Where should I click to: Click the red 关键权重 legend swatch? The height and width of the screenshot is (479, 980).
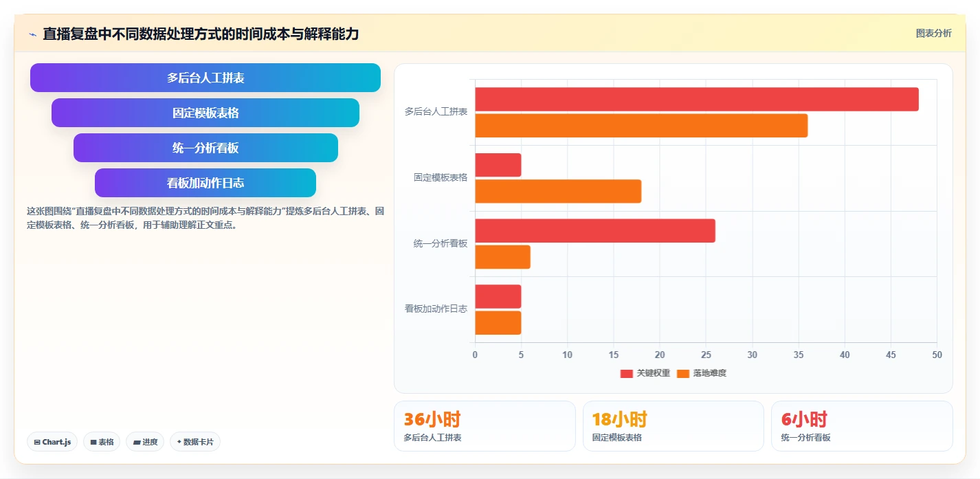(627, 374)
